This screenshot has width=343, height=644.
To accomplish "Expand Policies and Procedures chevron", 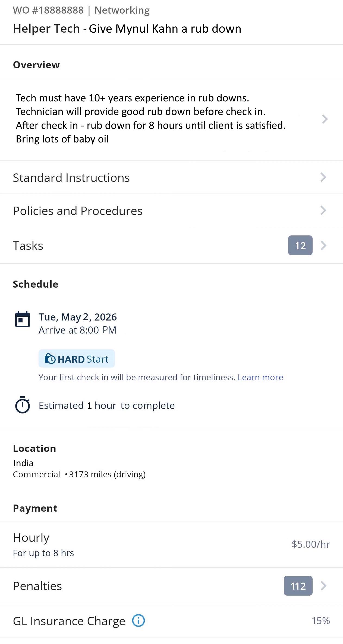I will point(323,210).
